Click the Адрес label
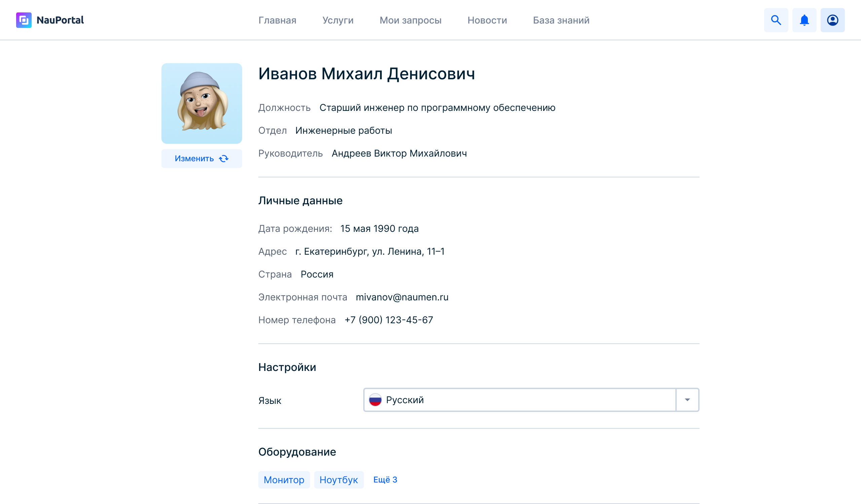 click(272, 251)
